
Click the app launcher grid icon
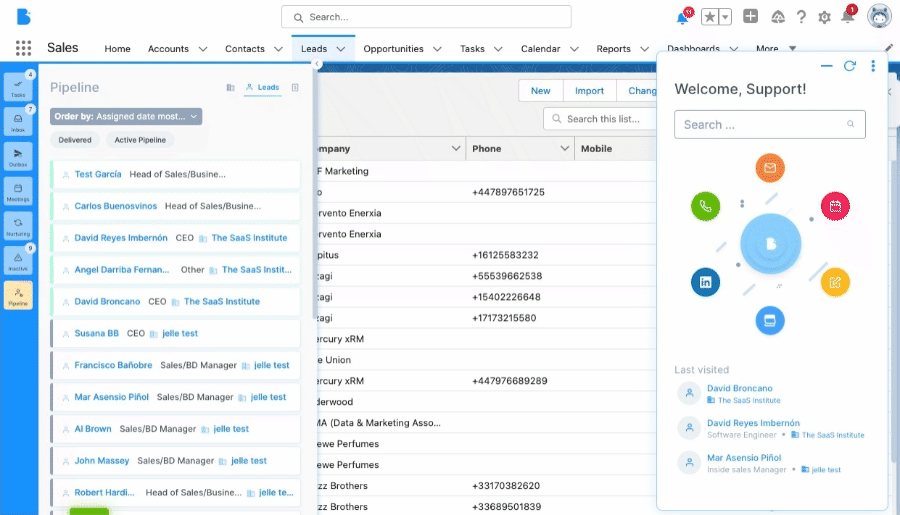click(x=24, y=48)
